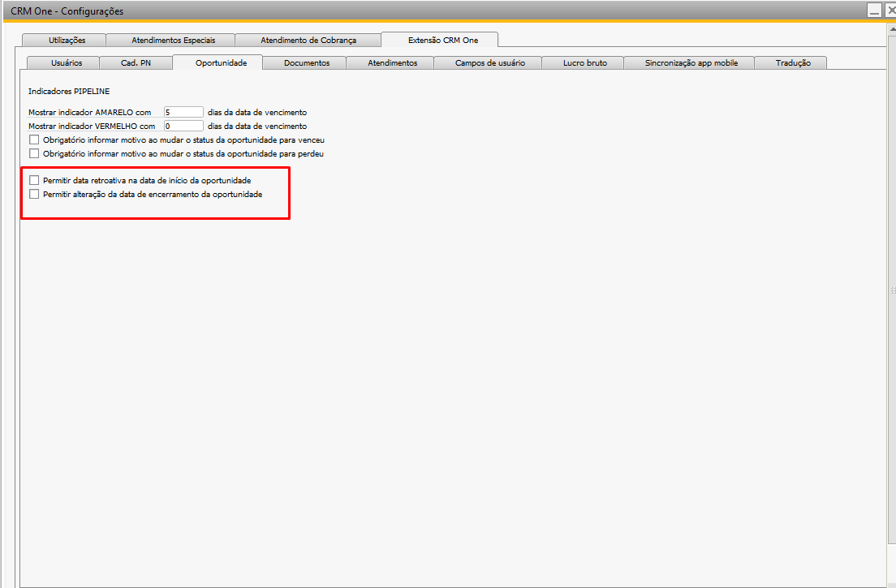The height and width of the screenshot is (588, 896).
Task: Edit the VERMELHO indicator days field
Action: click(183, 127)
